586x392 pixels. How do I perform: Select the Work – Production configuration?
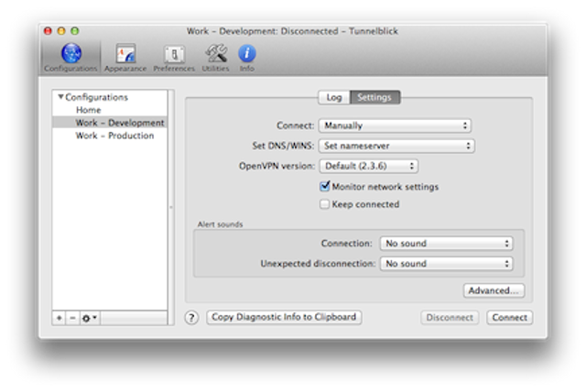click(x=110, y=136)
